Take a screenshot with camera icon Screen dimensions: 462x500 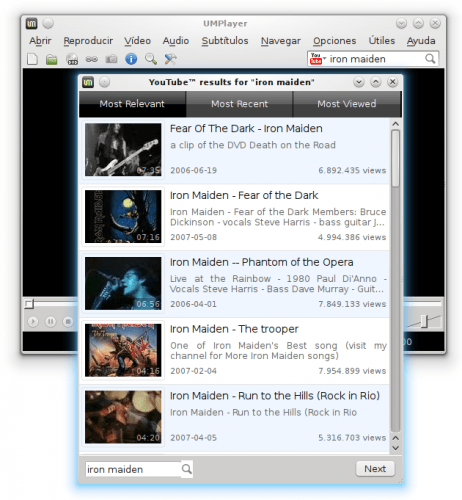(111, 59)
